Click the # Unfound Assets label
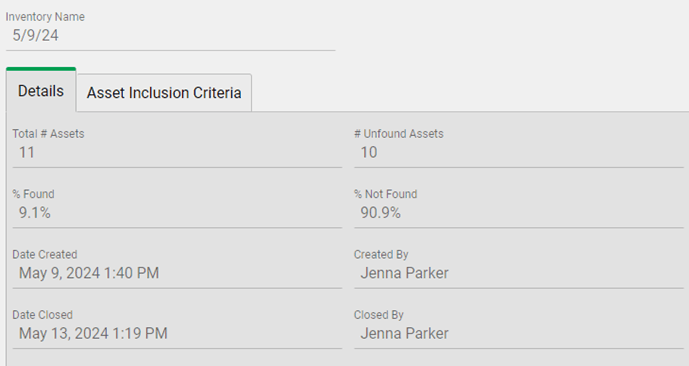 [399, 134]
